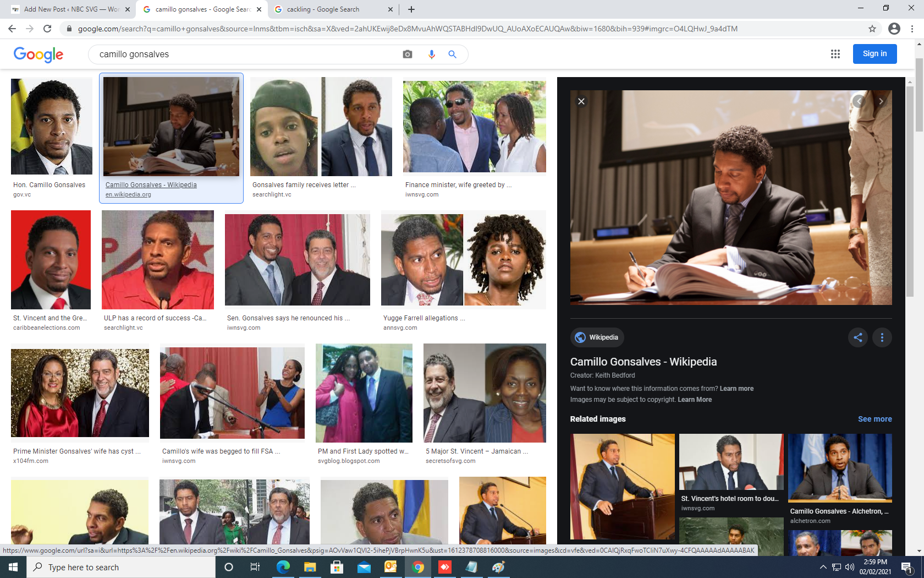Reload the current page

point(47,29)
